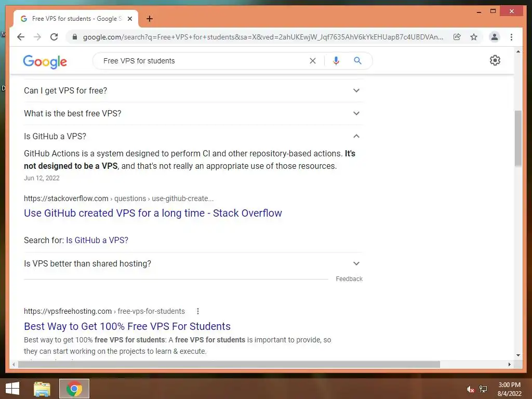Click the scroll right arrow
The width and height of the screenshot is (532, 399).
click(x=509, y=364)
